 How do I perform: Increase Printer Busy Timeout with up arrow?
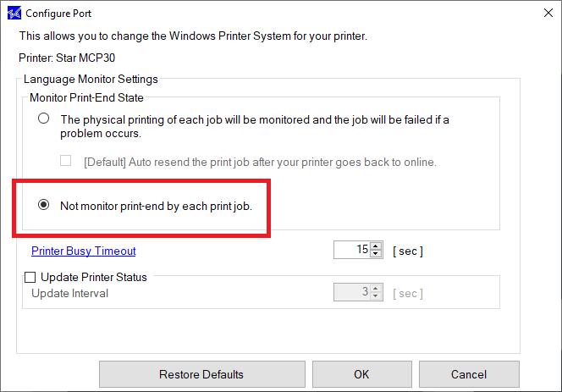(375, 246)
